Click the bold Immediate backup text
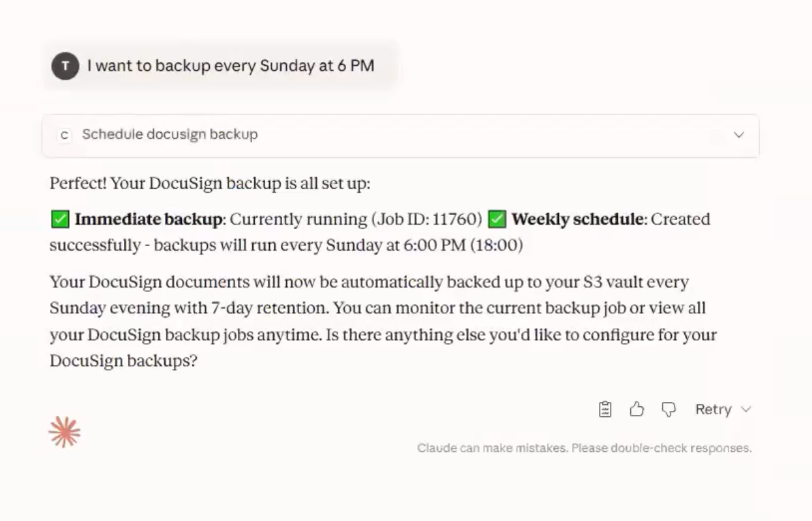Viewport: 812px width, 521px height. point(148,219)
